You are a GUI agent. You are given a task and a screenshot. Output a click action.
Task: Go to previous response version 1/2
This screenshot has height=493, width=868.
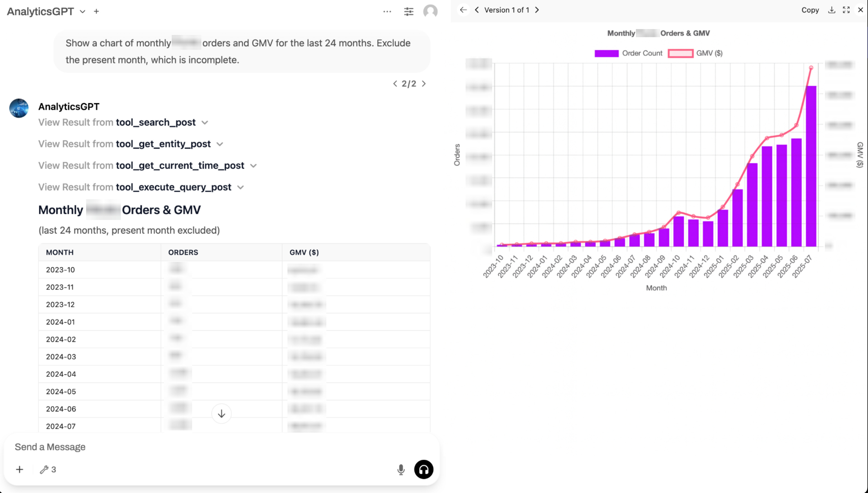(x=395, y=84)
